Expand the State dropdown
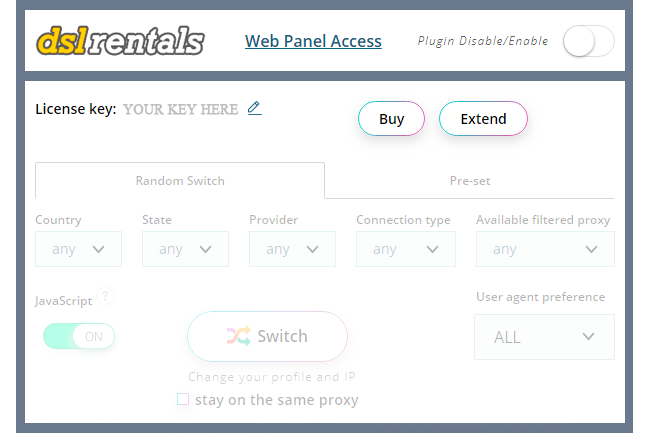Screen dimensions: 650x433 [x=185, y=249]
